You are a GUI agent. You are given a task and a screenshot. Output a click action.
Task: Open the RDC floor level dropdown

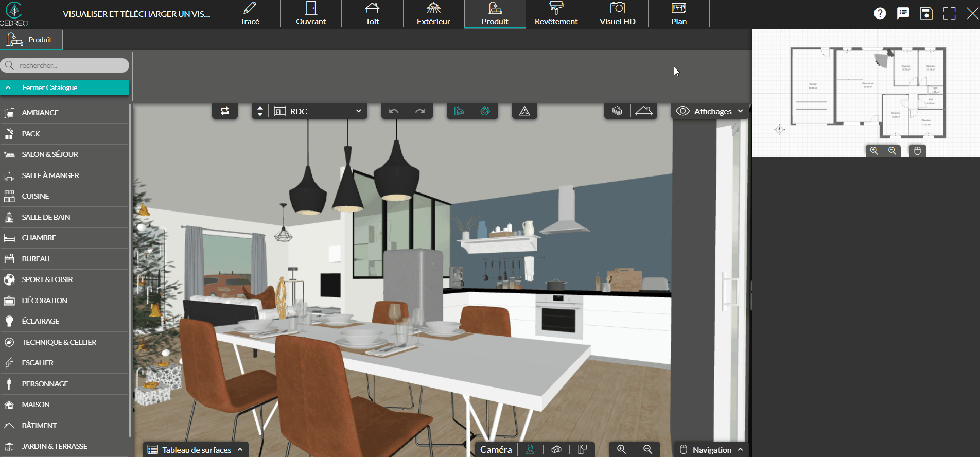pos(318,111)
